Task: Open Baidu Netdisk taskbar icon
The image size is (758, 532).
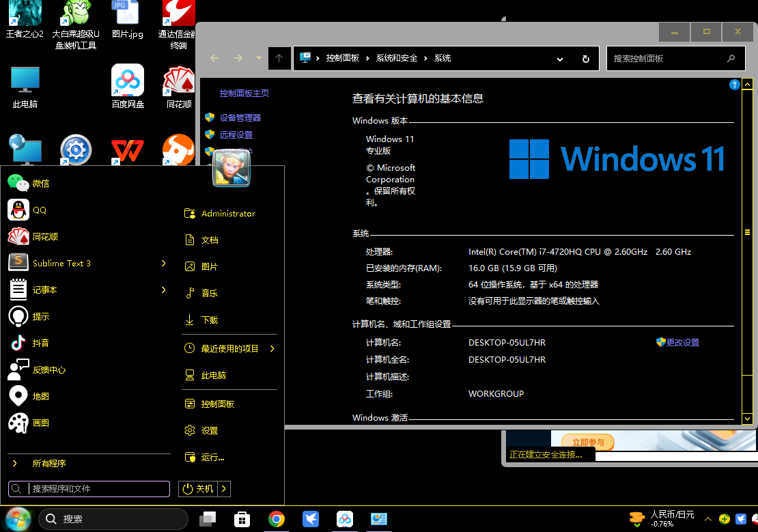Action: [345, 520]
